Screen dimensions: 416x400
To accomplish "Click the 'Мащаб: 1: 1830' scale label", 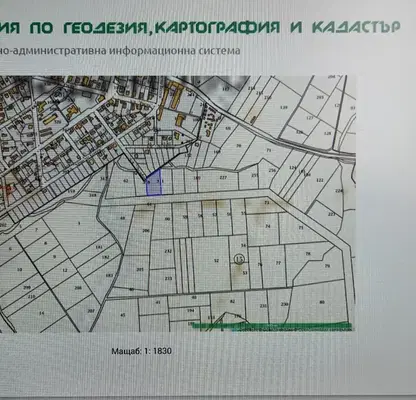I will point(142,351).
